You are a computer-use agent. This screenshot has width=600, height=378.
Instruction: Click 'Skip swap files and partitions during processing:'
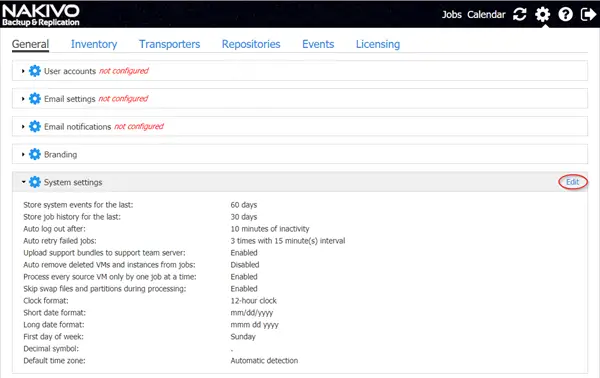104,289
